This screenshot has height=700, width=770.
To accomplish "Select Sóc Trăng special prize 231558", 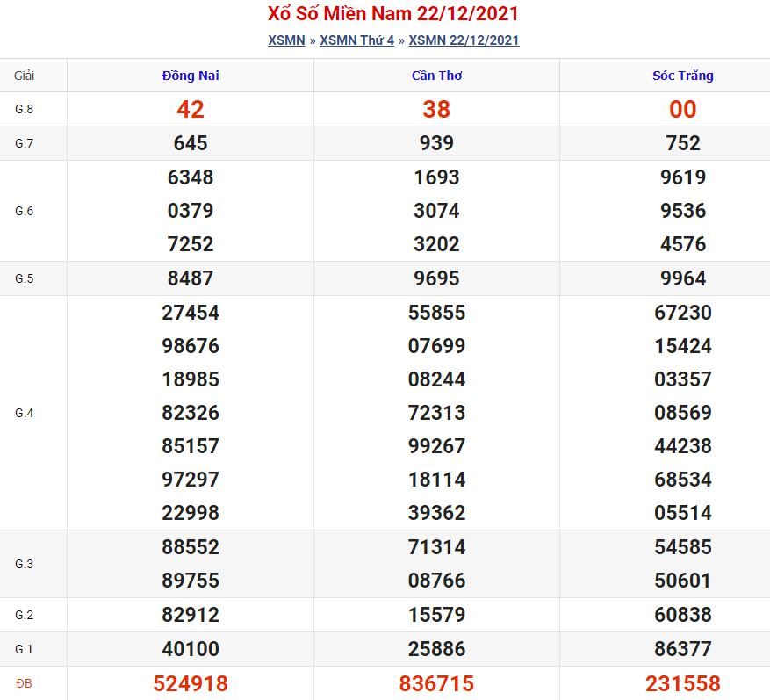I will (x=682, y=683).
